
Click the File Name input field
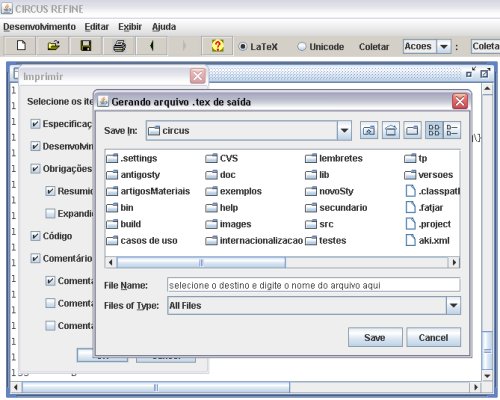pyautogui.click(x=314, y=285)
